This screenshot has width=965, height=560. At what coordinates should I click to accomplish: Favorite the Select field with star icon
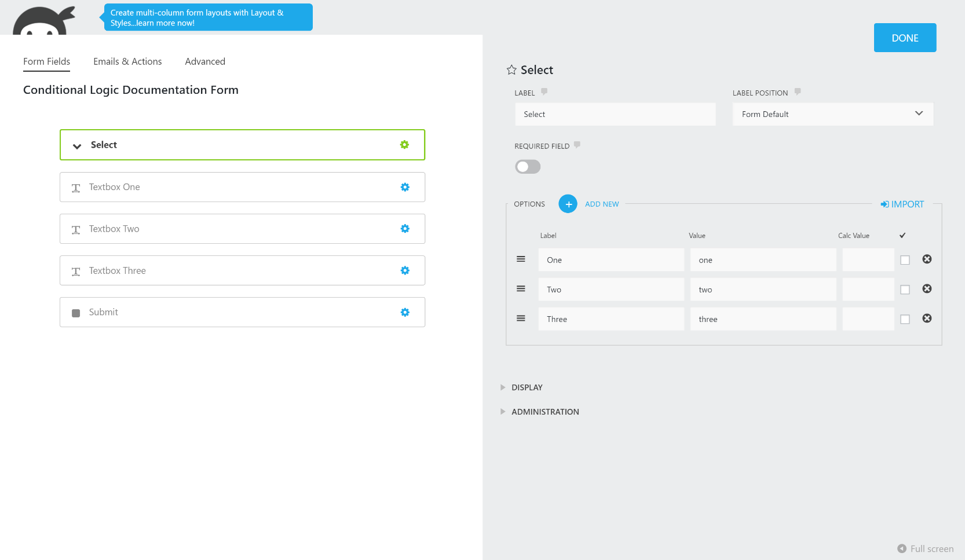pyautogui.click(x=511, y=70)
